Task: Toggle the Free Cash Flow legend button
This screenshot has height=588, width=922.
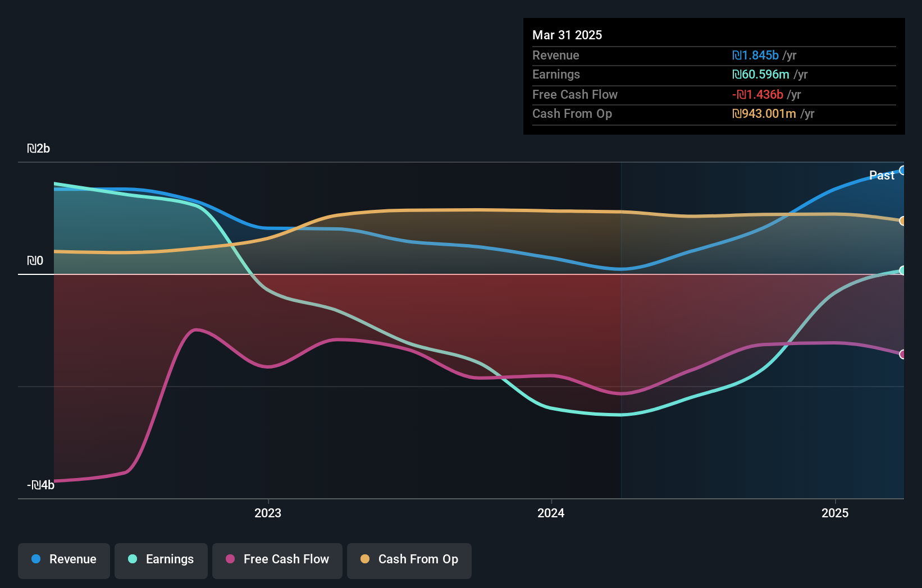Action: click(277, 561)
